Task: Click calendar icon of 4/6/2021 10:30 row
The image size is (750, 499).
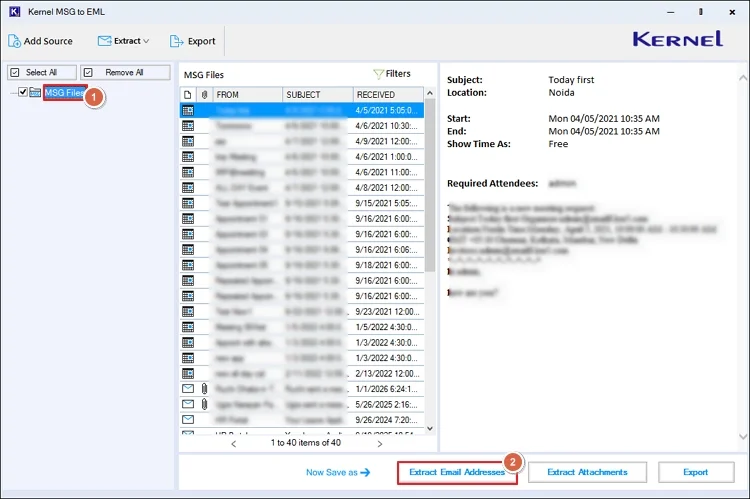Action: tap(188, 126)
